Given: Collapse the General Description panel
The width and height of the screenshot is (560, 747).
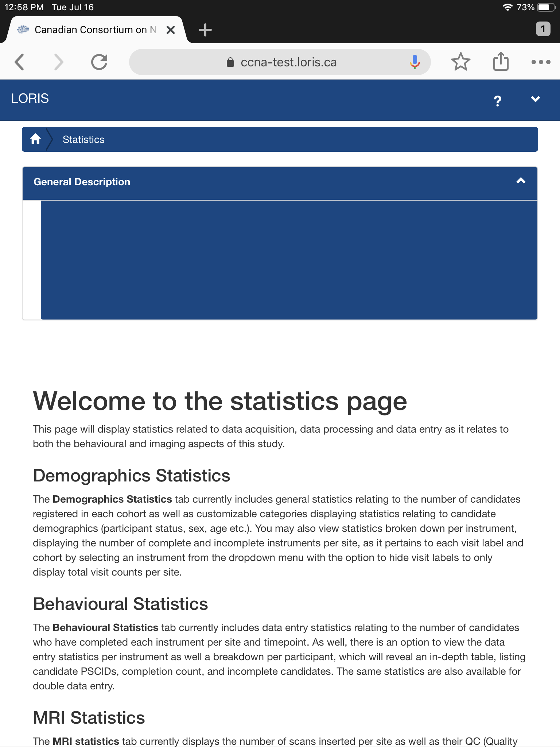Looking at the screenshot, I should 521,180.
